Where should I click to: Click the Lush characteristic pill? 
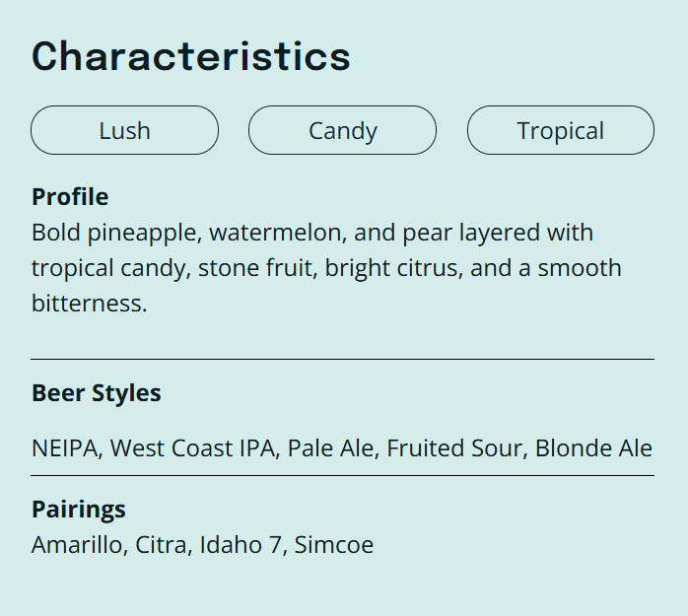click(x=124, y=130)
